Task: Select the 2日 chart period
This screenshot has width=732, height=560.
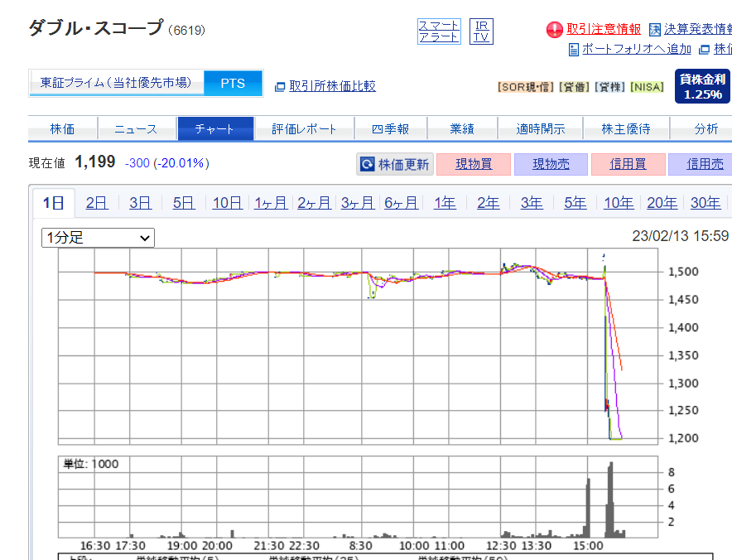Action: [97, 203]
